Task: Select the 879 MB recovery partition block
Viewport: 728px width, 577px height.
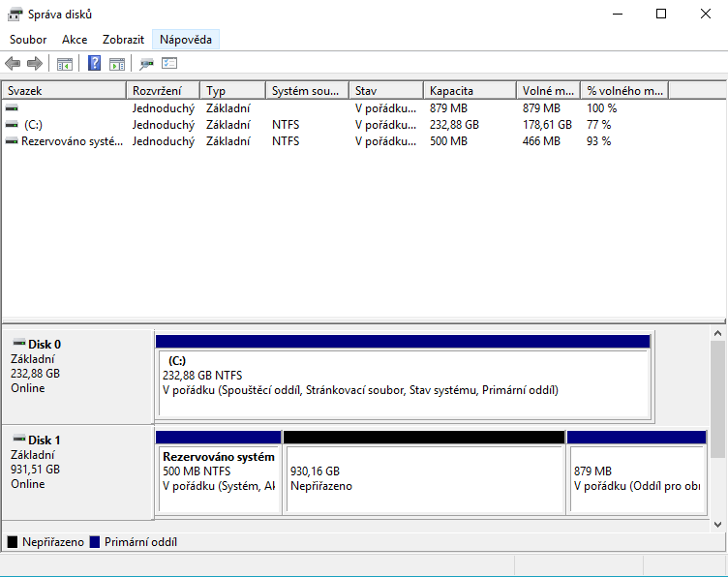Action: pyautogui.click(x=637, y=472)
